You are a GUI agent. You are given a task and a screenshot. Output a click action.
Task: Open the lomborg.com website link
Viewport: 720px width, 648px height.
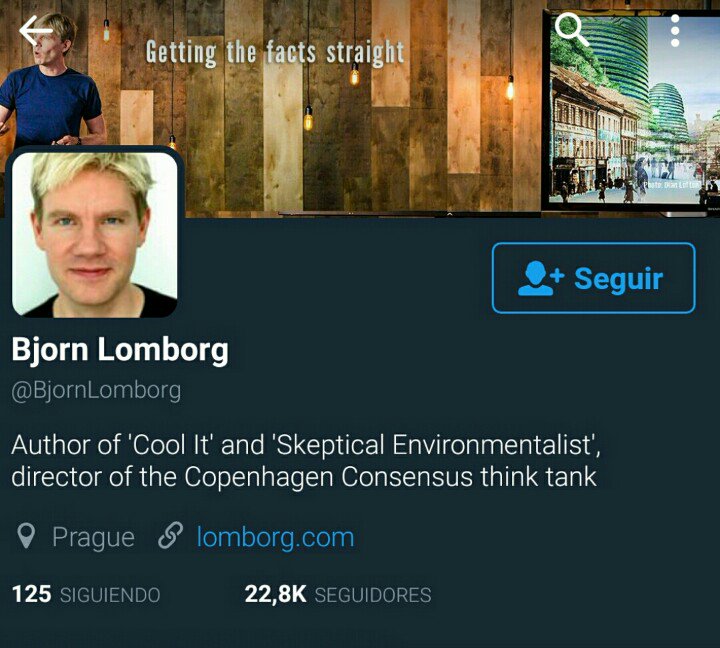click(276, 537)
